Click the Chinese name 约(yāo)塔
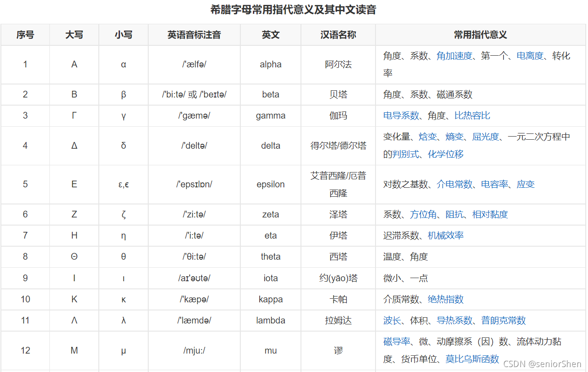 [338, 278]
